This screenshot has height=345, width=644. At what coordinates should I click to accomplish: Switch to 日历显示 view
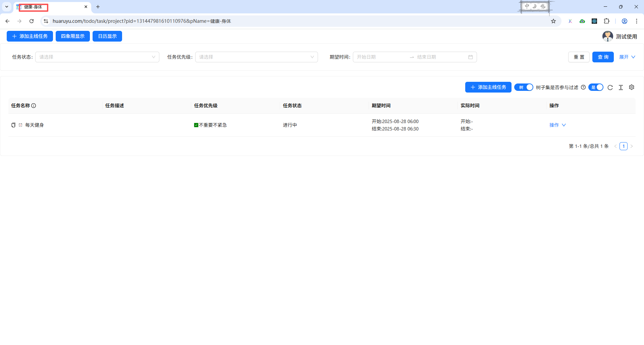coord(107,36)
